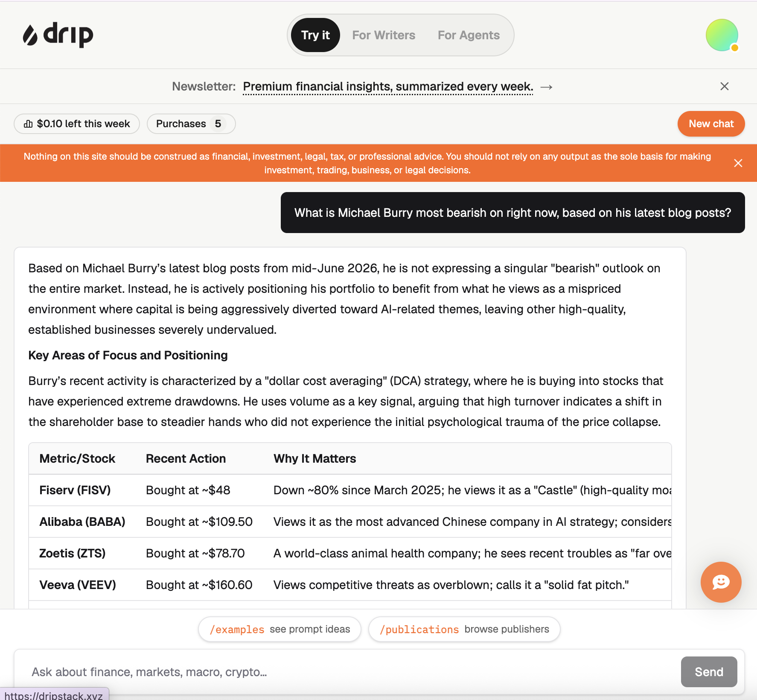Click the Alibaba (BABA) table cell
This screenshot has height=700, width=757.
pos(82,522)
